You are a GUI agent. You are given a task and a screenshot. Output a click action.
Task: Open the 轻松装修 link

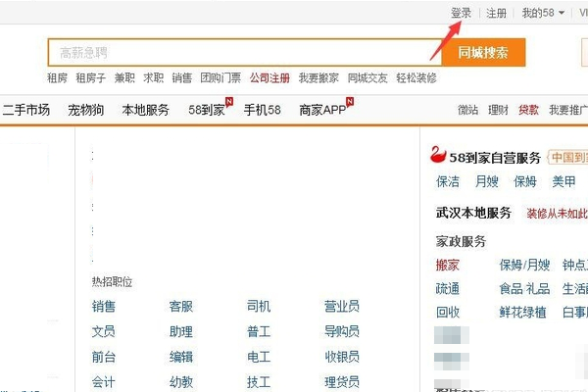[416, 78]
